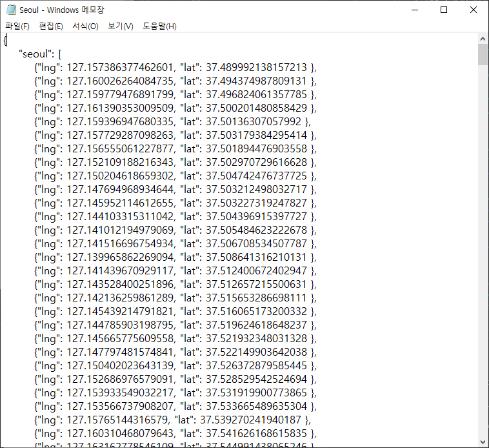
Task: Click on value 37.522149903642038
Action: (256, 352)
